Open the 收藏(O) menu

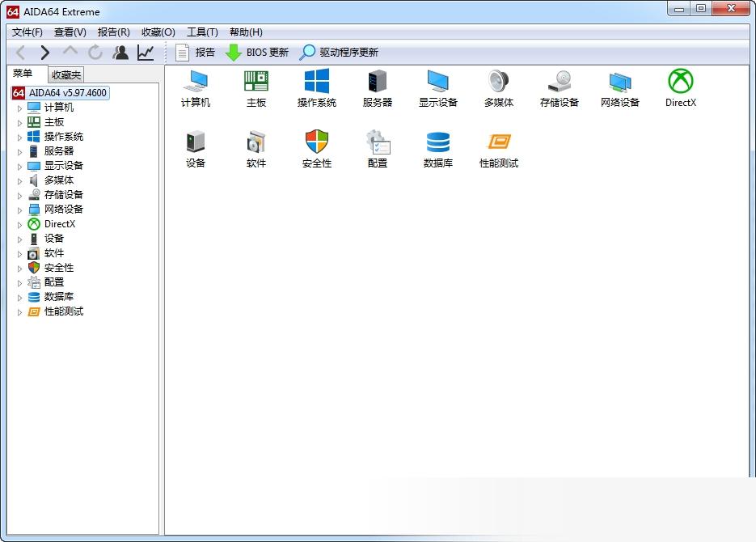coord(158,32)
